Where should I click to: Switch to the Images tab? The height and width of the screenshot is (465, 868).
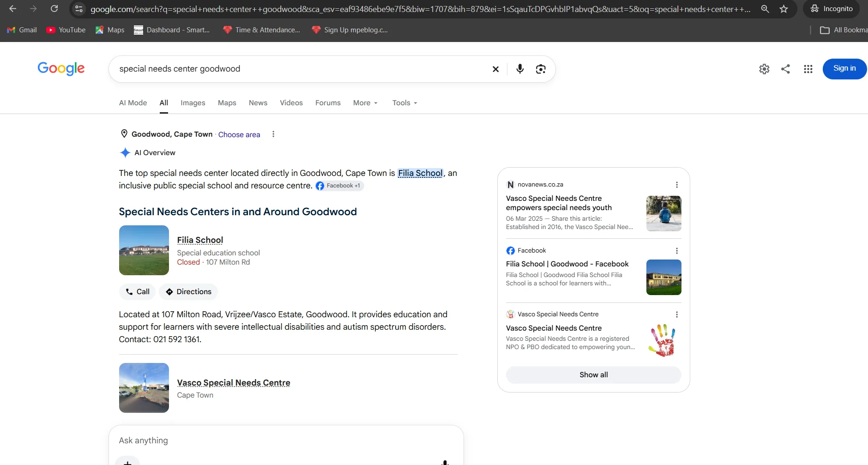coord(193,103)
